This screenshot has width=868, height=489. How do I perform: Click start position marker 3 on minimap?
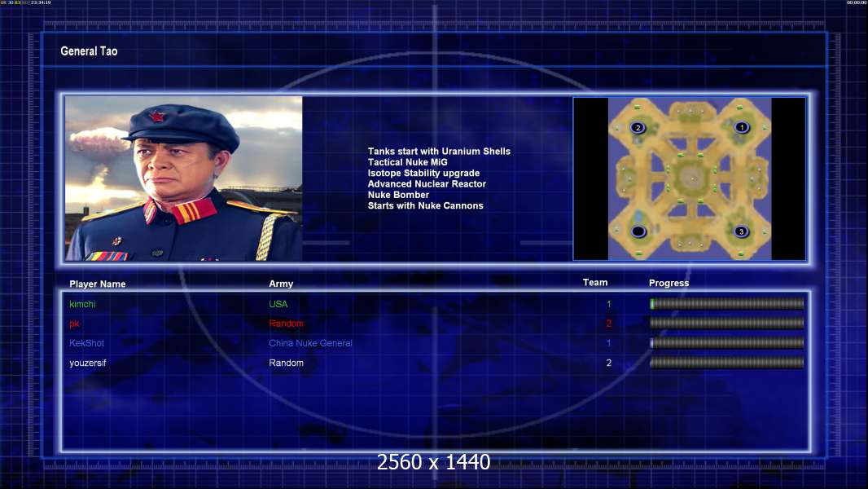point(741,231)
